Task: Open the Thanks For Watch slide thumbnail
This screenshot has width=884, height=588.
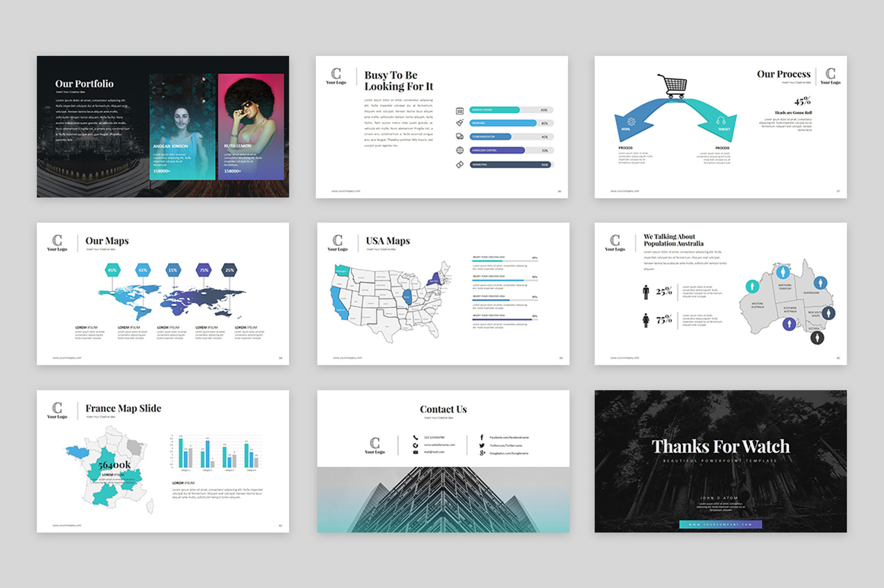Action: coord(720,462)
